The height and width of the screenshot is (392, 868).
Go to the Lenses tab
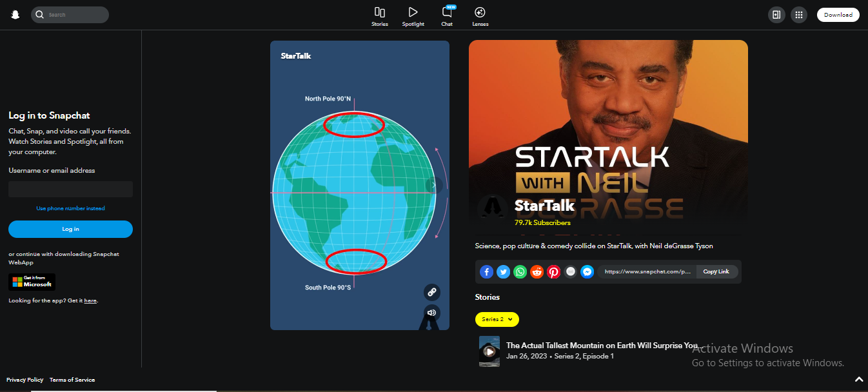tap(480, 17)
